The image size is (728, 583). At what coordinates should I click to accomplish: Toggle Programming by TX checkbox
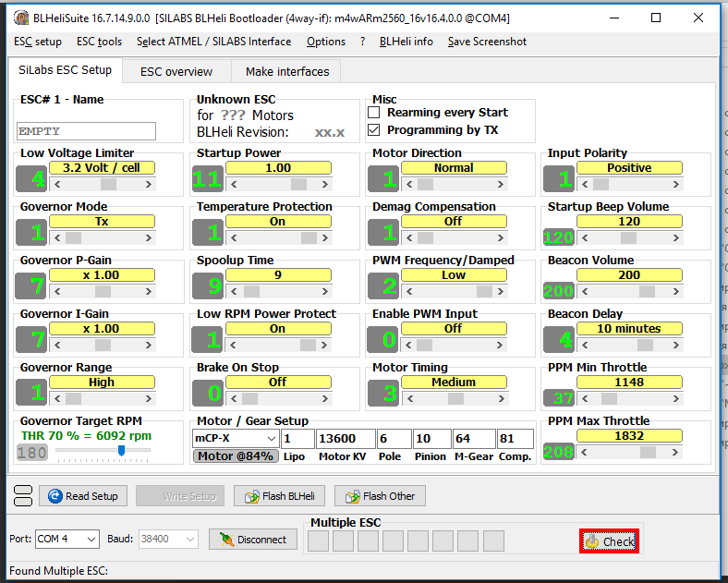(x=374, y=130)
